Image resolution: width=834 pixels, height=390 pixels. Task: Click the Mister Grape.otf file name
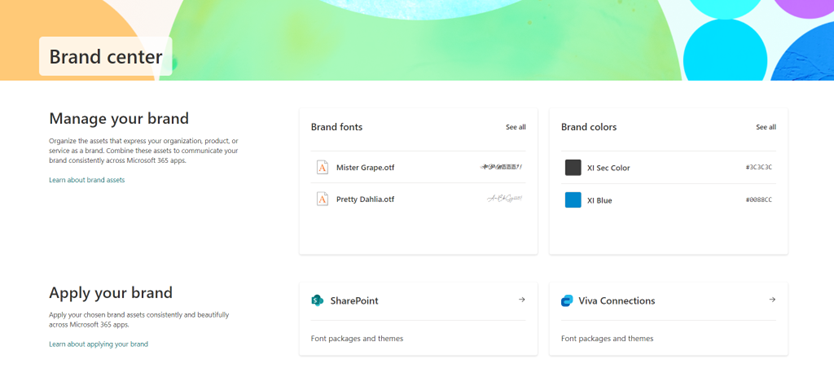pyautogui.click(x=365, y=168)
